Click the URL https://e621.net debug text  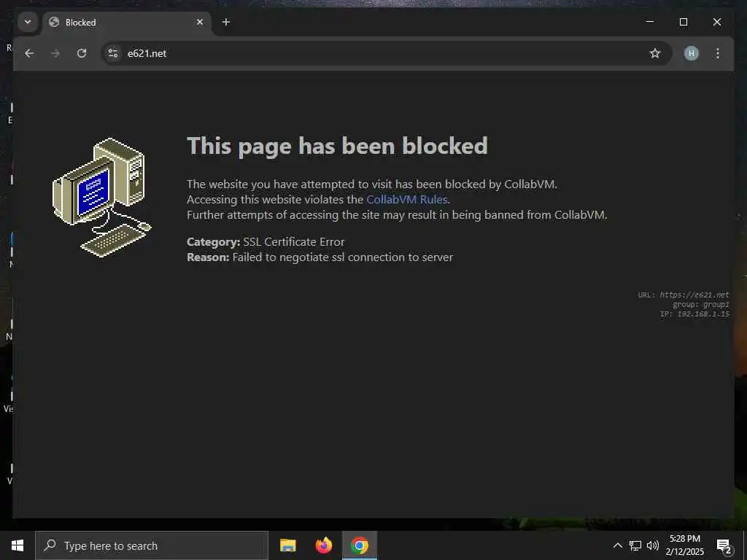pos(683,295)
